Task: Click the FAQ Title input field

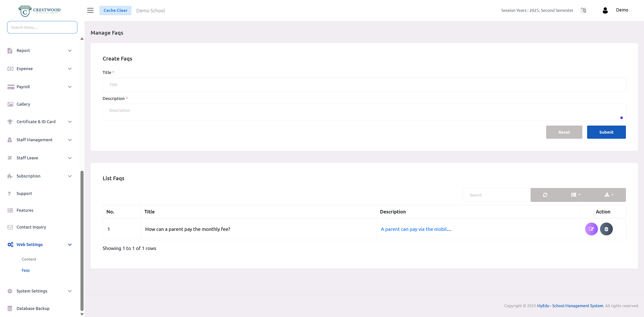Action: [364, 85]
